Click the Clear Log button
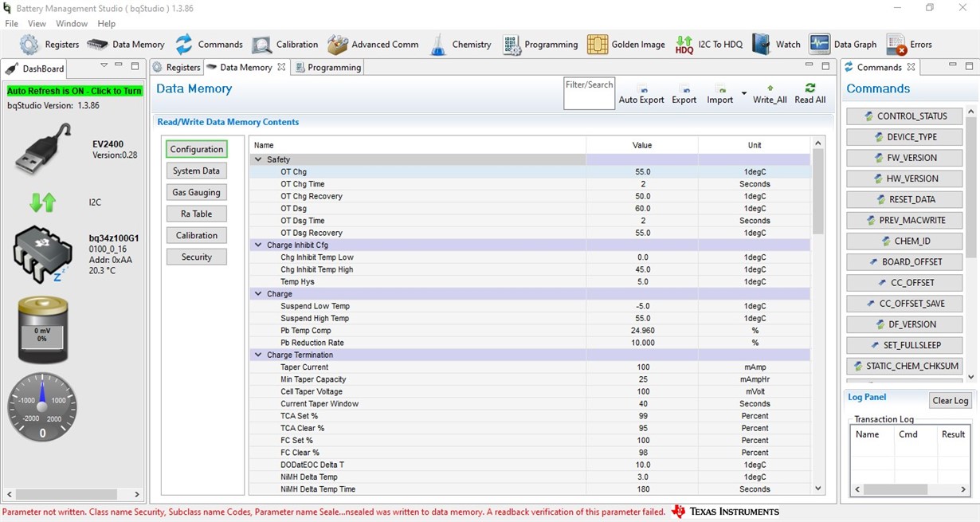 pyautogui.click(x=950, y=401)
